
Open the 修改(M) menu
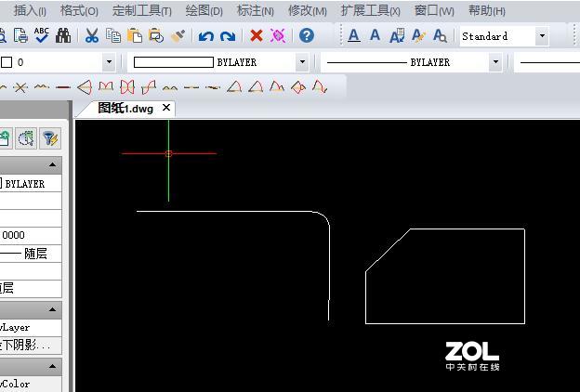pos(308,11)
